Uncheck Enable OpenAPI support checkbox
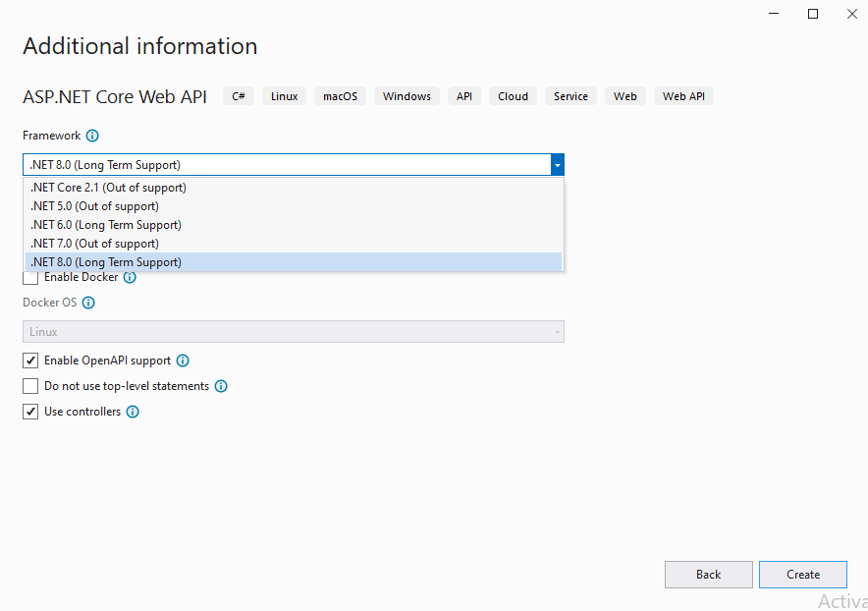This screenshot has width=868, height=611. click(30, 361)
